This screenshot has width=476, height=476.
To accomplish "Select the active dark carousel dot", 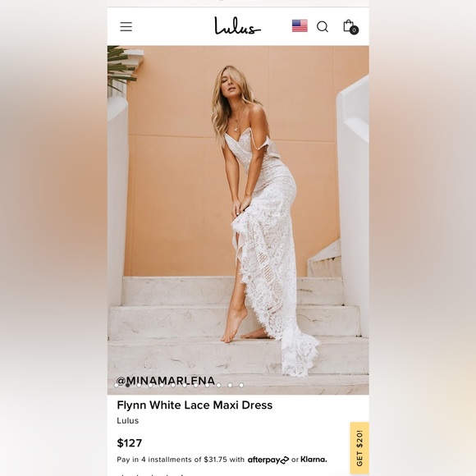I will (127, 385).
